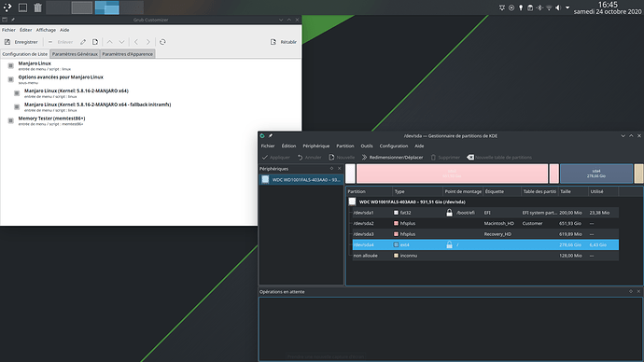Click the Nouvelle partition toolbar button
Screen dimensions: 644x362
tap(342, 157)
